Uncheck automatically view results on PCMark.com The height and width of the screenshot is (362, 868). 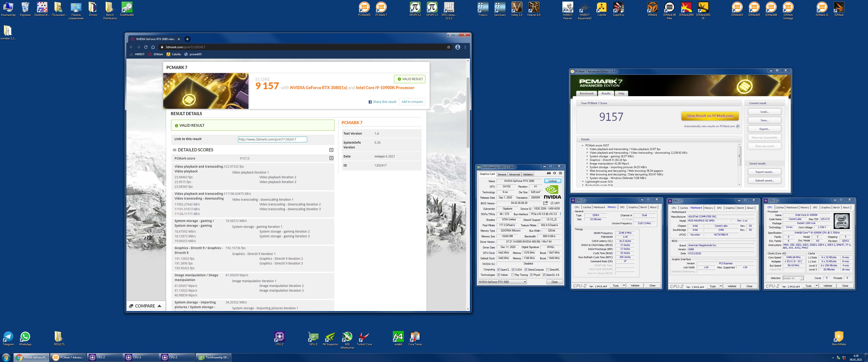(738, 126)
